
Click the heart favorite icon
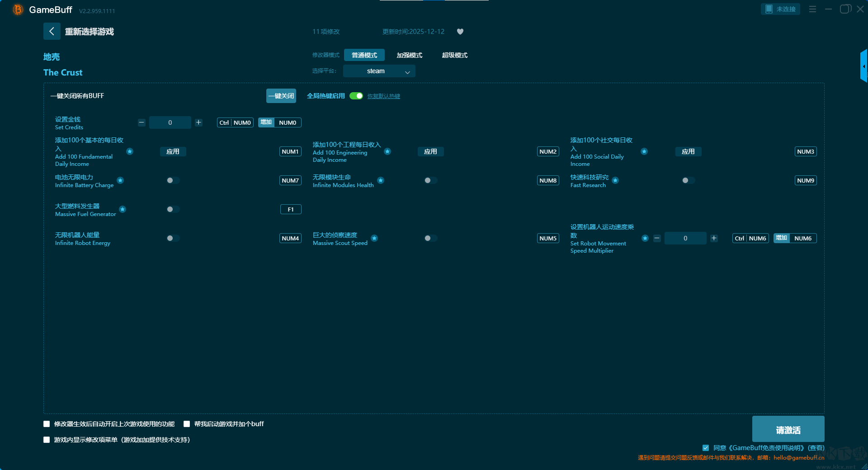pyautogui.click(x=460, y=32)
